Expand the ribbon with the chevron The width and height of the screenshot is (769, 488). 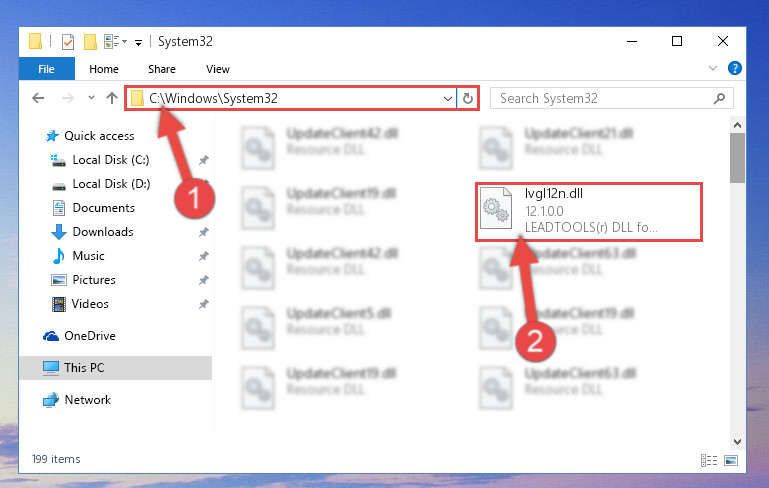click(x=713, y=68)
